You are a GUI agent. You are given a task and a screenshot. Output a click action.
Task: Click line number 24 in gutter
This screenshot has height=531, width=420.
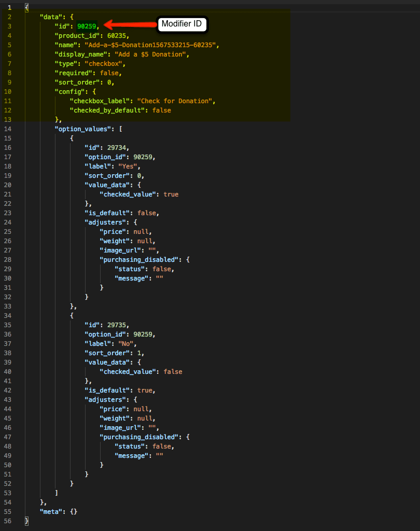click(8, 222)
